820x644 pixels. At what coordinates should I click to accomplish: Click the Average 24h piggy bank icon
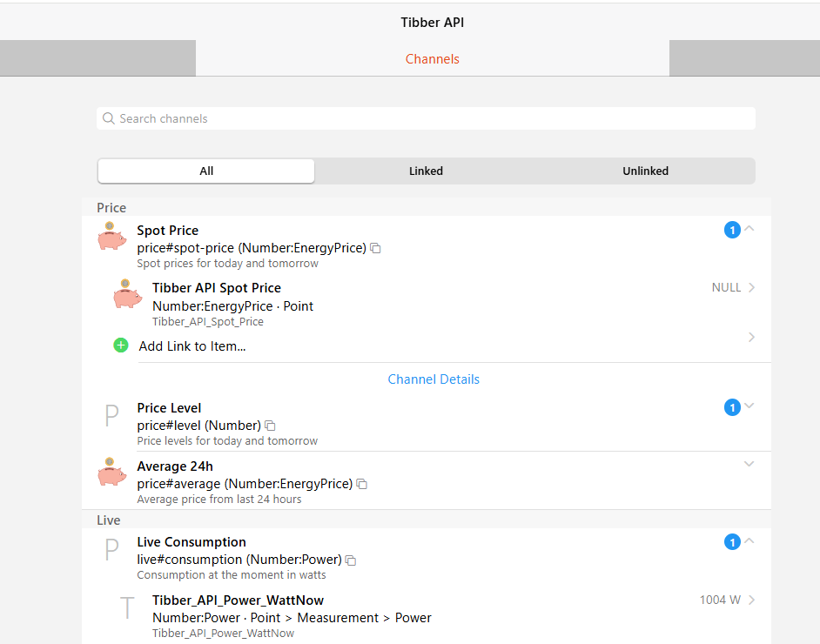point(111,473)
